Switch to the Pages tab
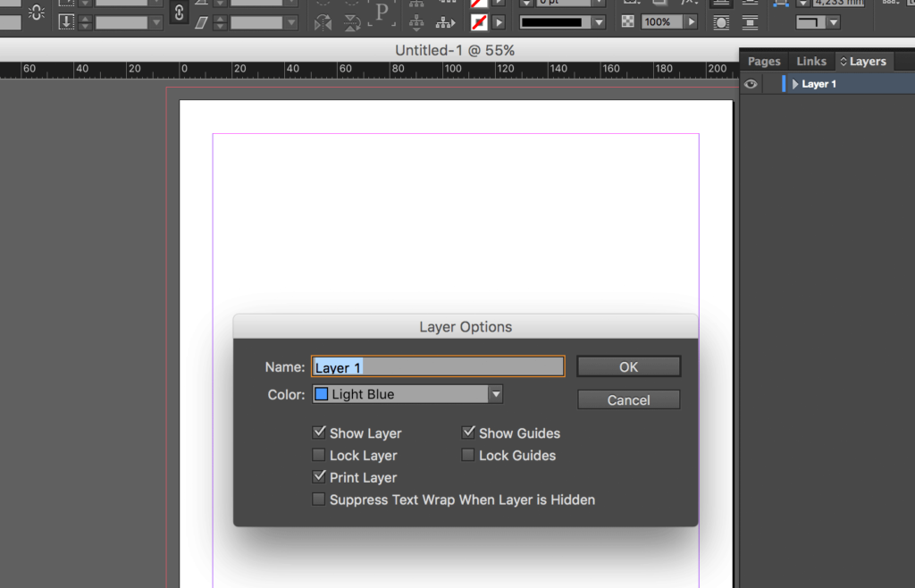 click(763, 61)
